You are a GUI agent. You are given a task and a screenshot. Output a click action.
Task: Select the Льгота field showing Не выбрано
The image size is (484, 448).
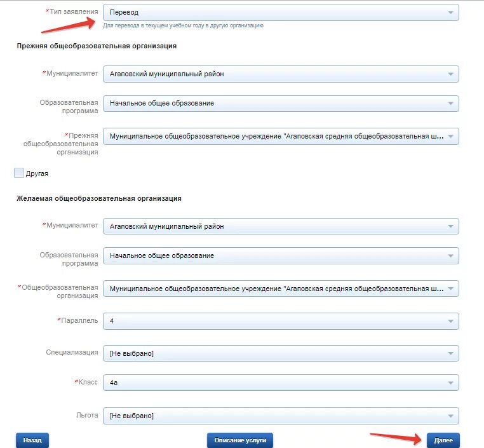(281, 416)
